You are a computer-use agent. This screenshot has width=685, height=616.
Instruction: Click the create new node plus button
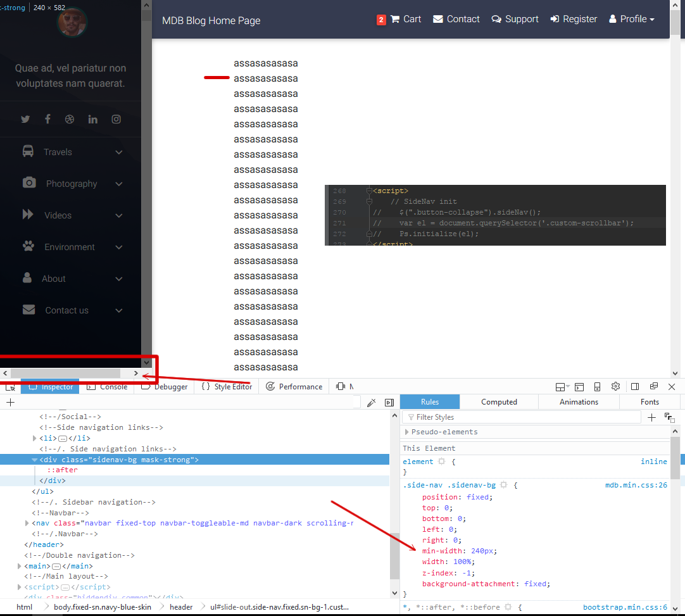[x=11, y=403]
